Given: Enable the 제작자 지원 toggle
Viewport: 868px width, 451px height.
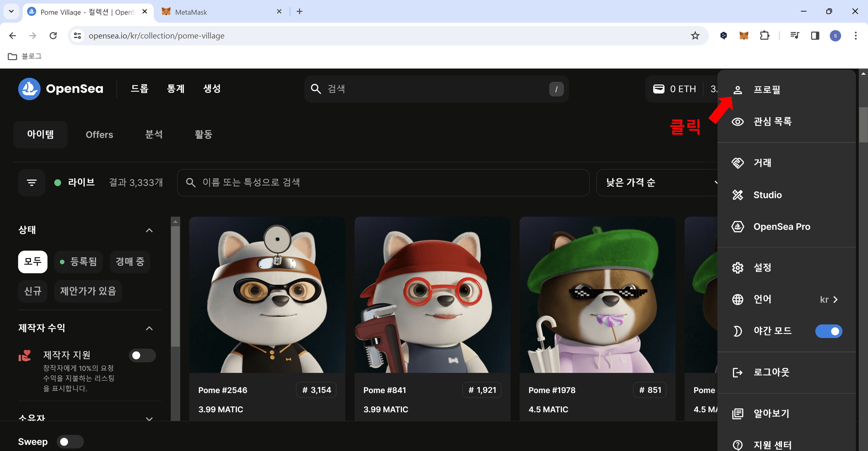Looking at the screenshot, I should tap(142, 355).
